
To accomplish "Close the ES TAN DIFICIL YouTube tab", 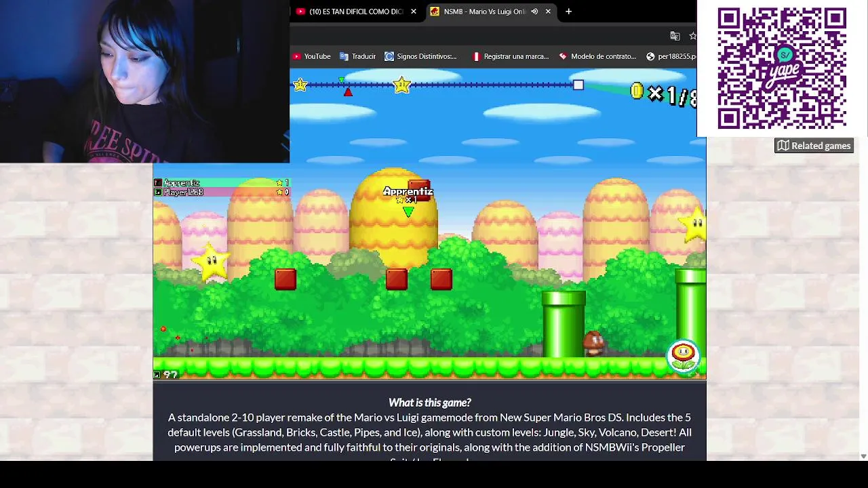I will point(413,12).
